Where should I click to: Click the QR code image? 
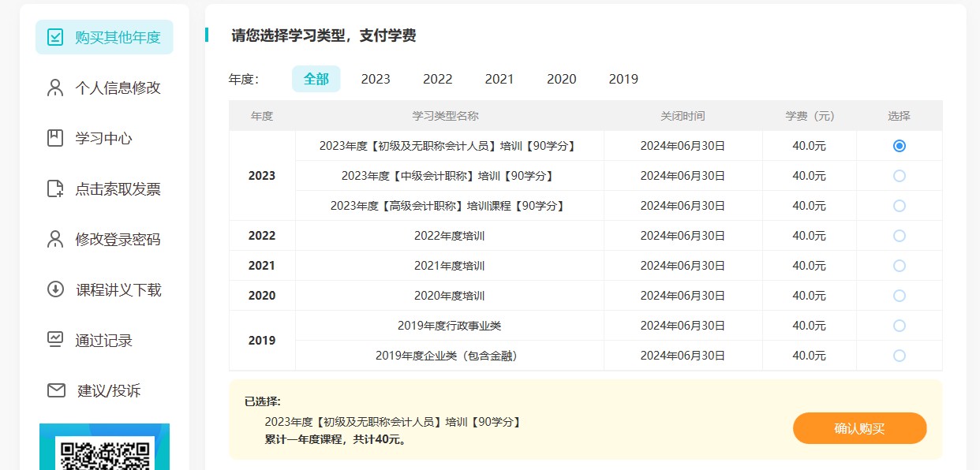tap(104, 451)
